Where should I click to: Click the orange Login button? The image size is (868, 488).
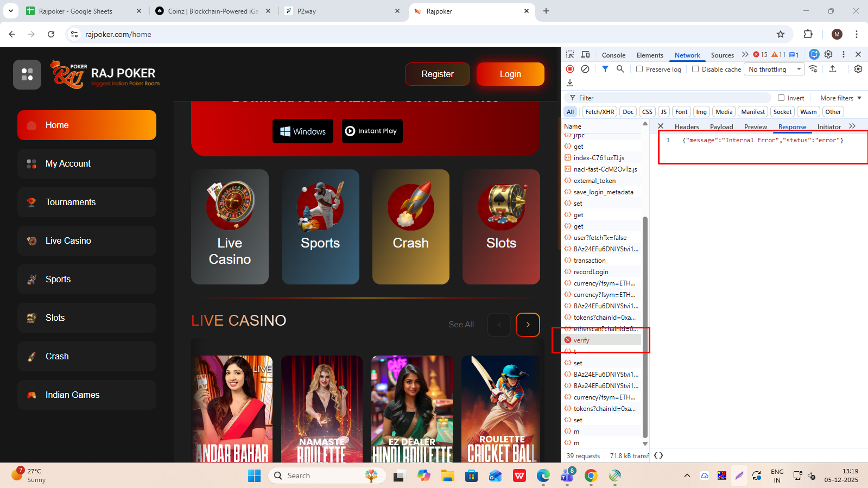click(510, 74)
